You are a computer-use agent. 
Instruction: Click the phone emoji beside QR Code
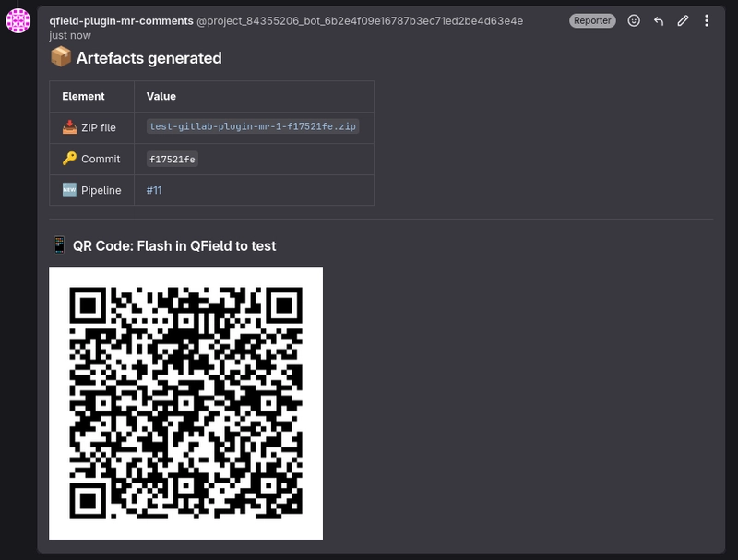pyautogui.click(x=59, y=245)
